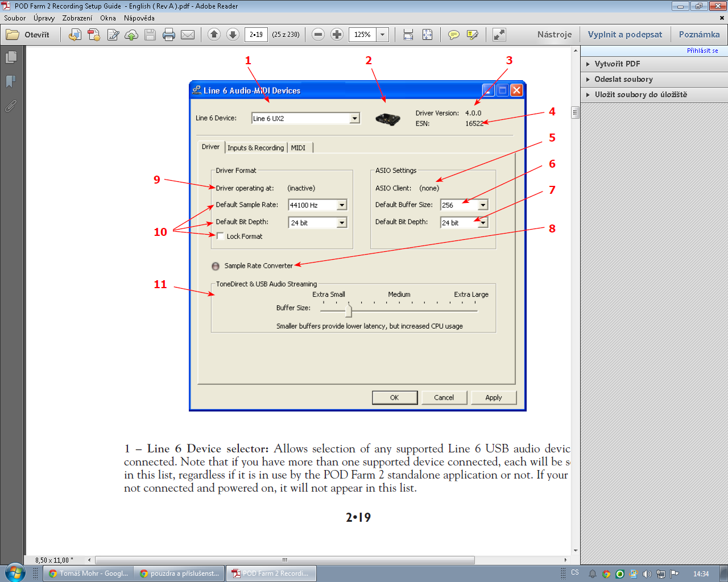Viewport: 728px width, 582px height.
Task: Open the zoom level dropdown arrow
Action: click(x=382, y=35)
